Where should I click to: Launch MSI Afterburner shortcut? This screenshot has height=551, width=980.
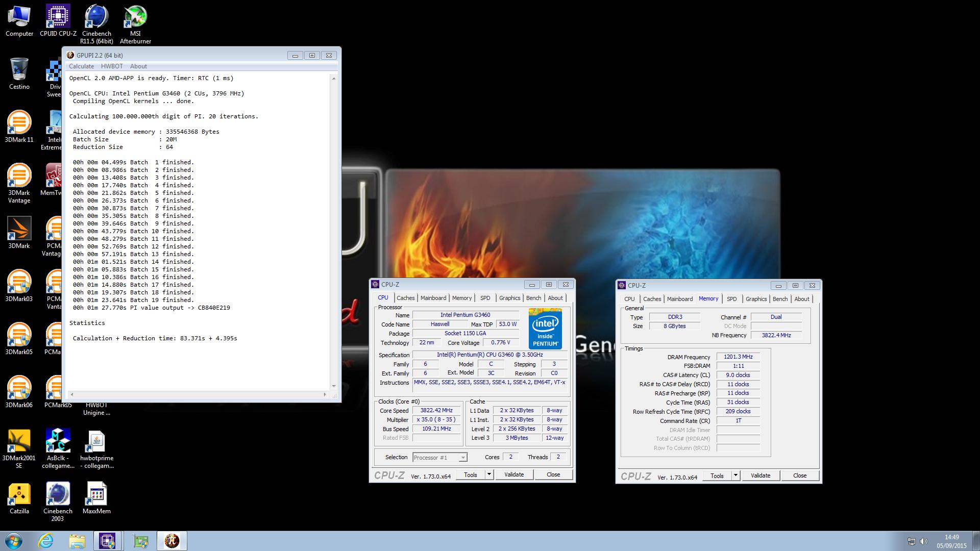[135, 24]
